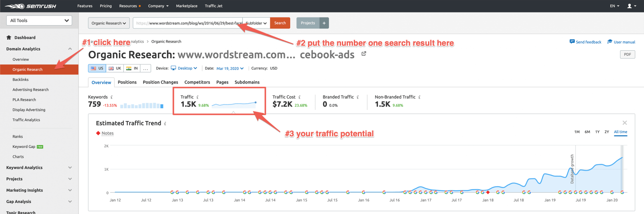Set chart range to All time

coord(620,132)
